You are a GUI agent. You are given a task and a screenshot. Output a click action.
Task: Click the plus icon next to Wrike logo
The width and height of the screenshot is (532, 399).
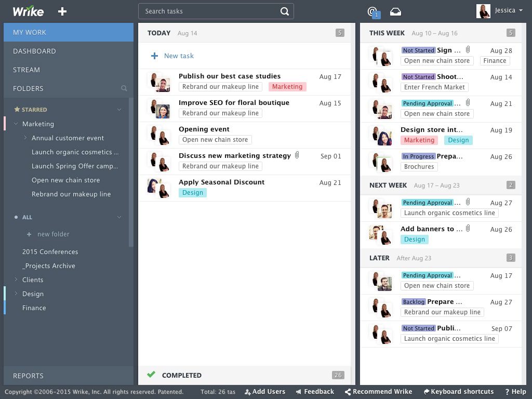(62, 11)
